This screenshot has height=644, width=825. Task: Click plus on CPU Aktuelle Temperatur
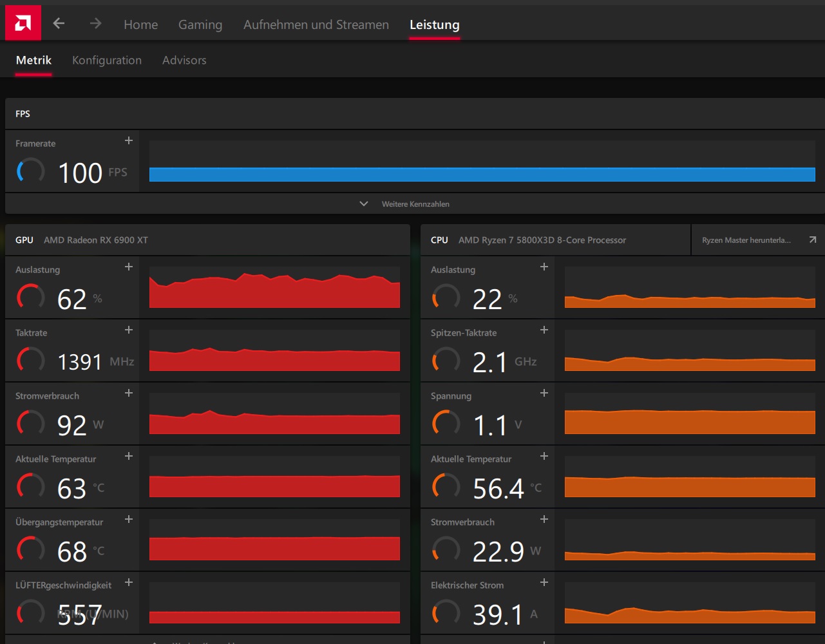[544, 456]
